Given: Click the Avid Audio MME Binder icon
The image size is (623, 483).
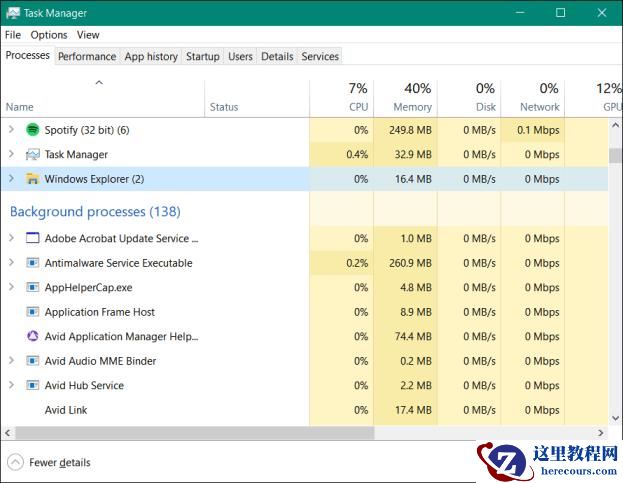Looking at the screenshot, I should [33, 361].
